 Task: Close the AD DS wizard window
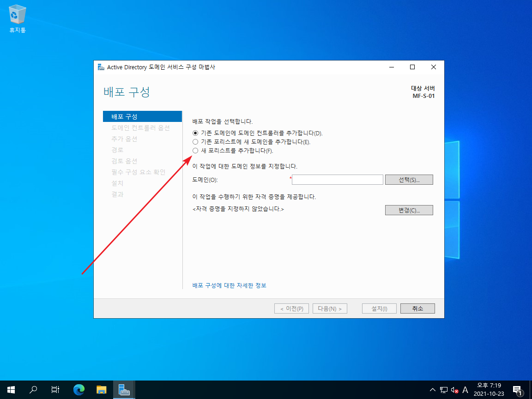coord(434,67)
